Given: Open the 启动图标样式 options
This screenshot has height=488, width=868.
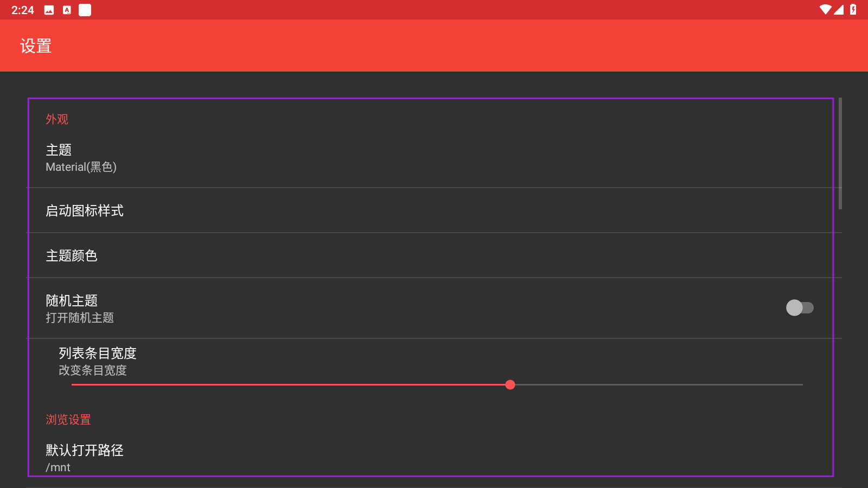Looking at the screenshot, I should click(434, 210).
